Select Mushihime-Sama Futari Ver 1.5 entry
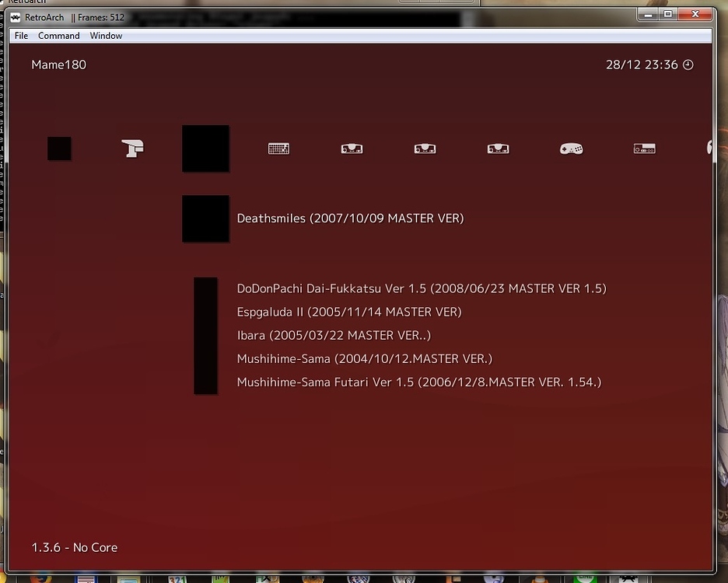 pos(419,382)
